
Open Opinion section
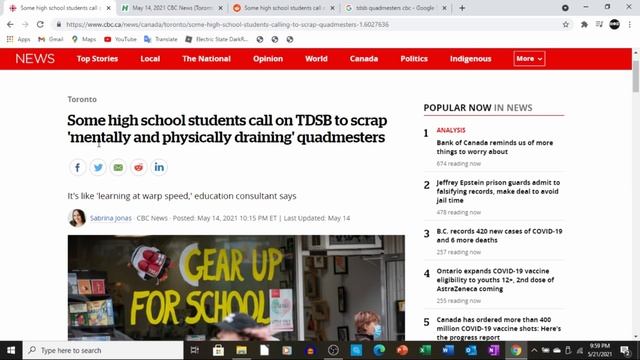(x=268, y=59)
